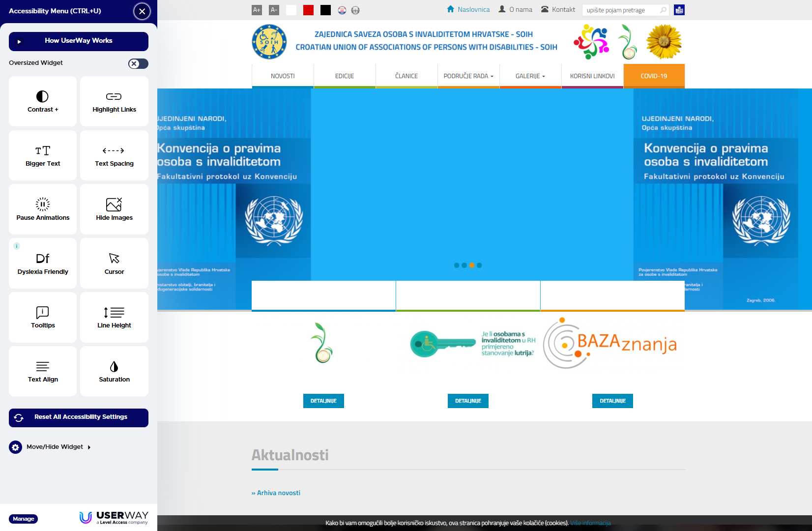Image resolution: width=812 pixels, height=531 pixels.
Task: Select the second slider dot
Action: (464, 265)
